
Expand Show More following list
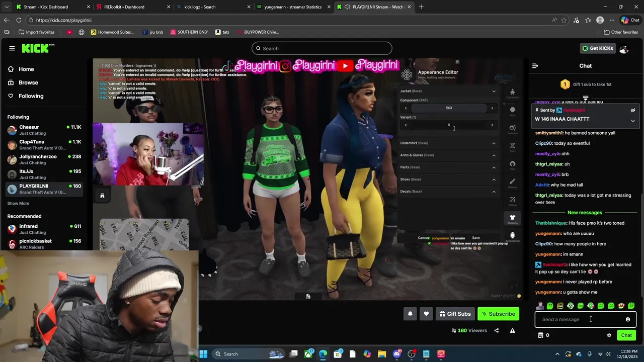[x=18, y=204]
